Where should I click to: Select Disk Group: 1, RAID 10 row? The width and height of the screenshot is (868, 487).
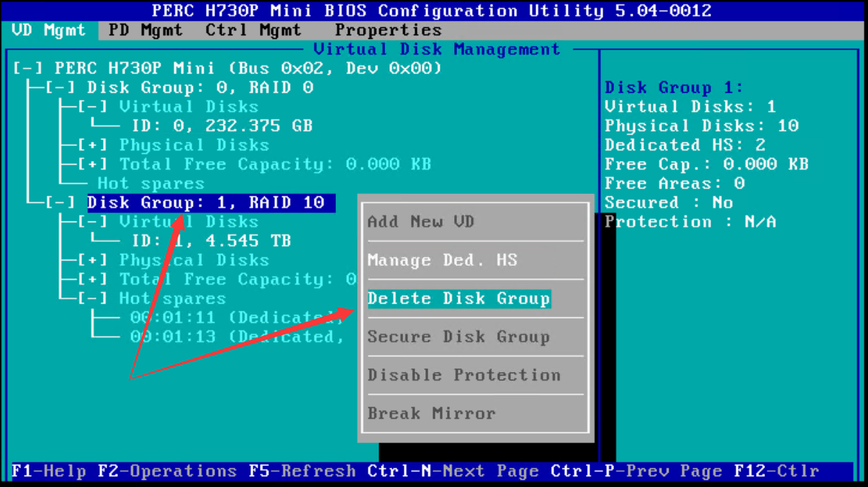[x=211, y=203]
